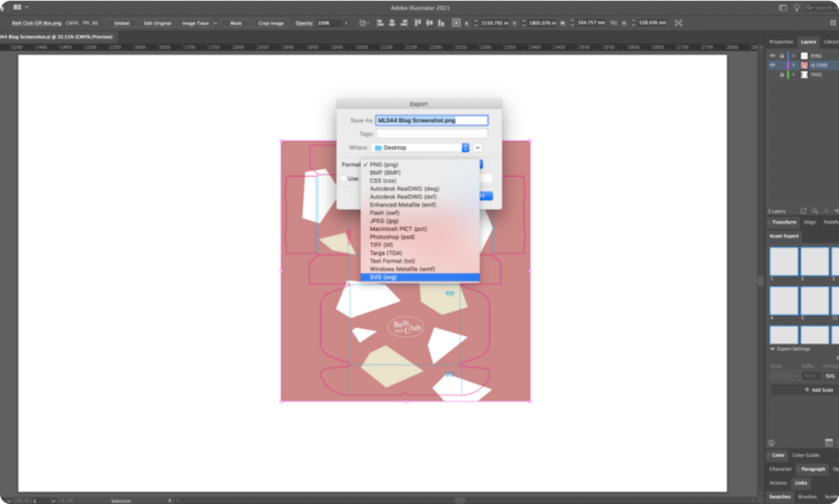This screenshot has height=504, width=839.
Task: Expand the first layer's sublayers
Action: [793, 56]
